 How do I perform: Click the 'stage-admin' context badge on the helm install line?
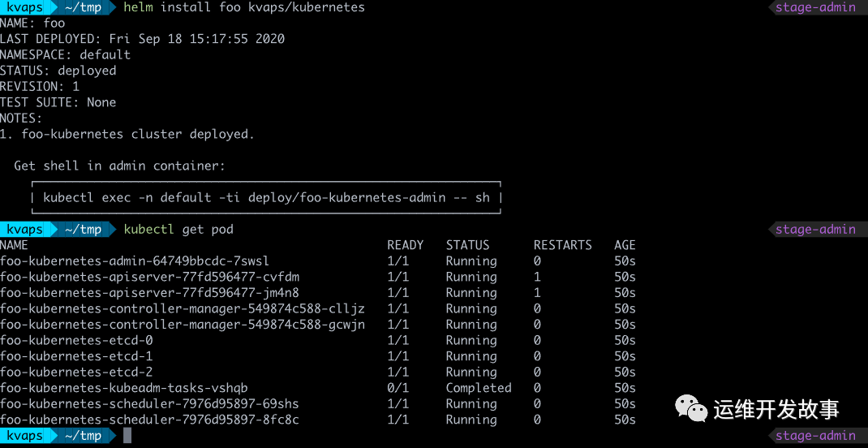[x=815, y=8]
